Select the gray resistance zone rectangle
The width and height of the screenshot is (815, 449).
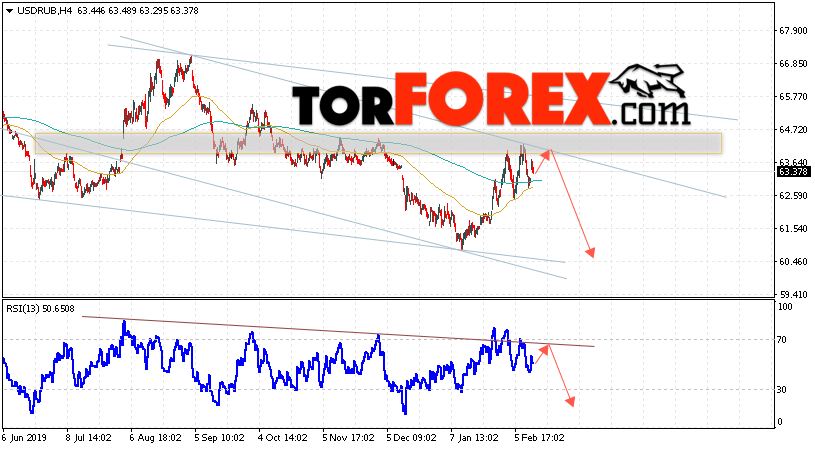pyautogui.click(x=378, y=143)
